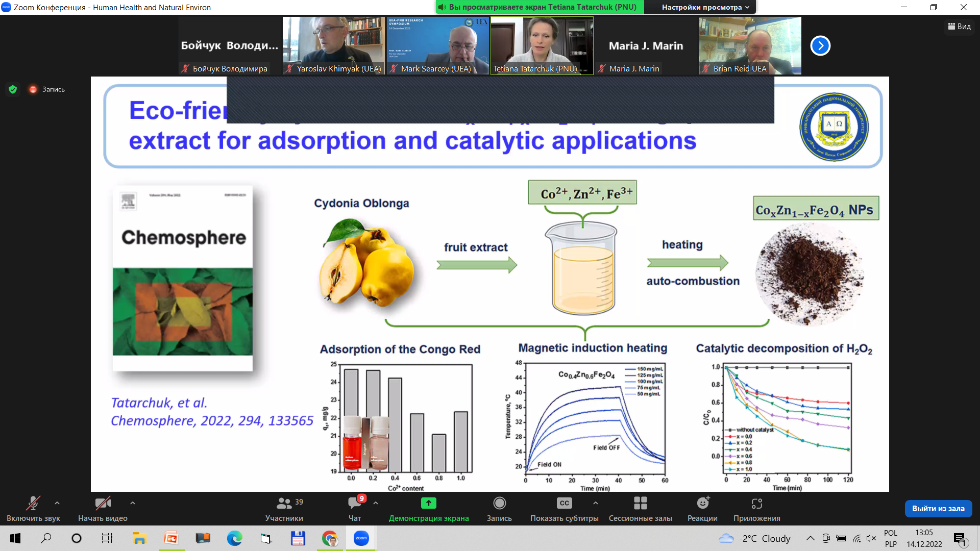
Task: Click green encryption shield icon
Action: pos(13,89)
